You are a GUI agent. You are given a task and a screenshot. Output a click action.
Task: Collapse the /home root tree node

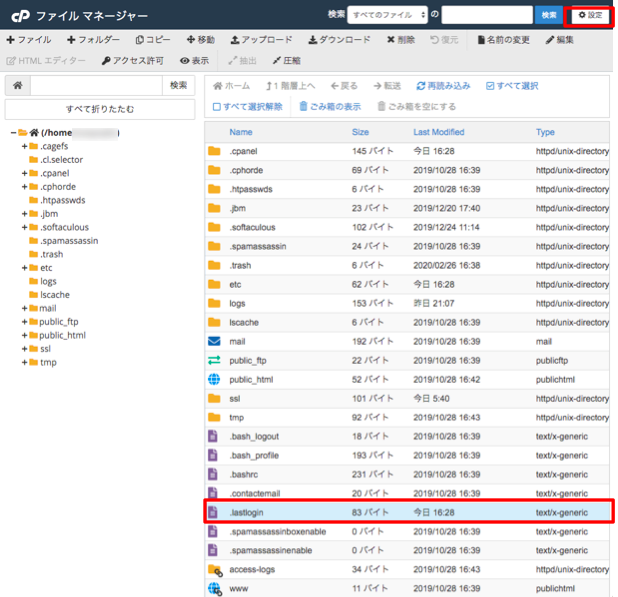[x=13, y=133]
